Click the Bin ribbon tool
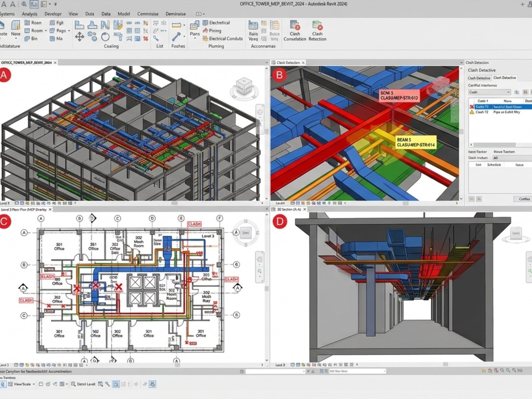 point(31,39)
